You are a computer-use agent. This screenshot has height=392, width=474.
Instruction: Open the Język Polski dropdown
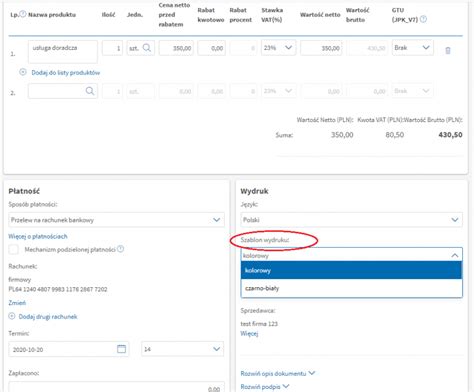[x=351, y=220]
